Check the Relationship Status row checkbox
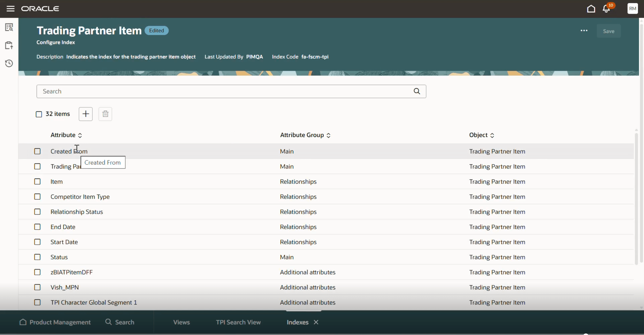Screen dimensions: 644x335 point(37,212)
